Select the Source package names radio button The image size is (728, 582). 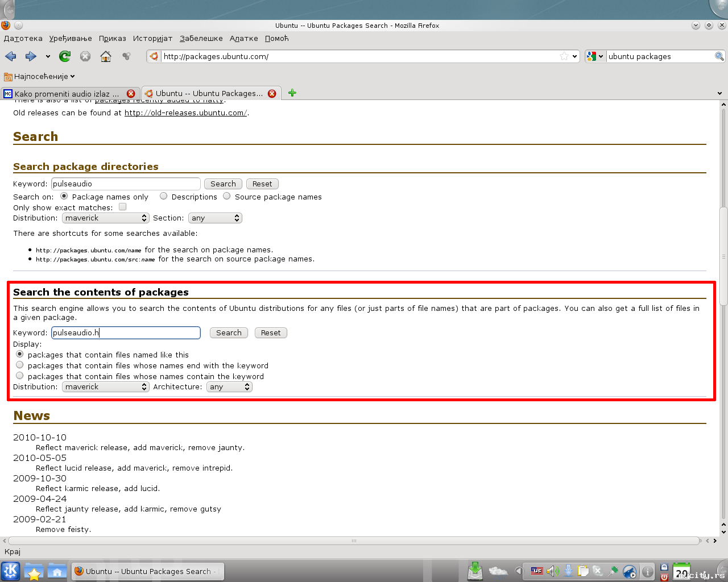pyautogui.click(x=227, y=196)
